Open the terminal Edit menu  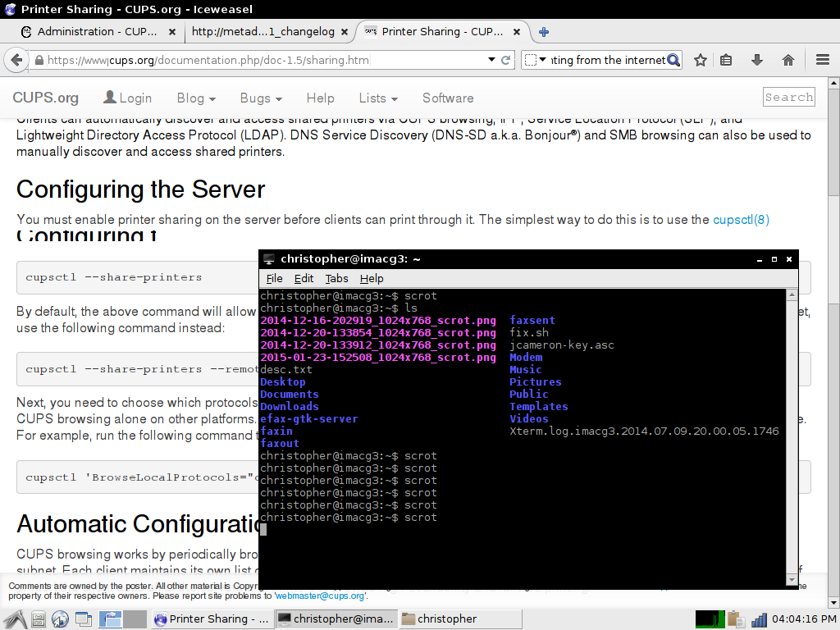pos(304,279)
